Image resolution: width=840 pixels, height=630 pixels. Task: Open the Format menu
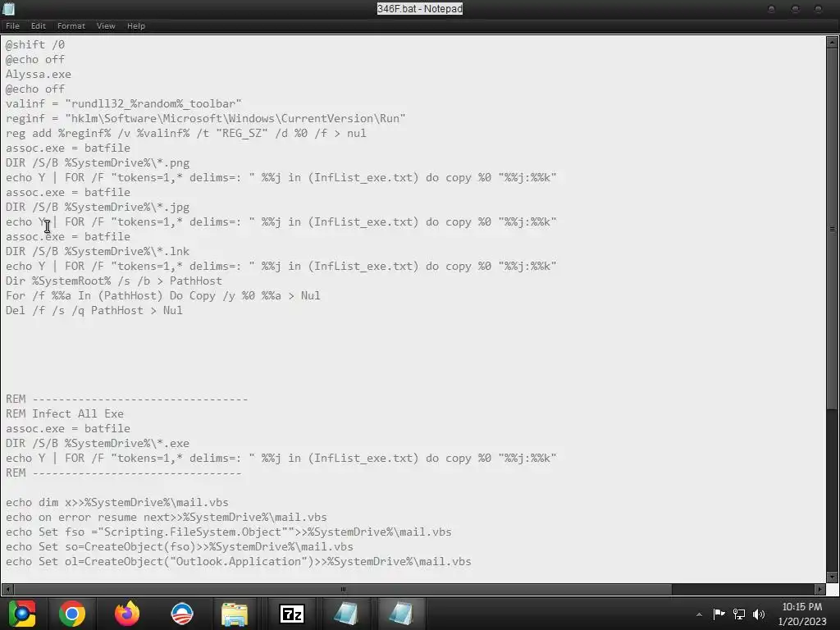click(71, 25)
